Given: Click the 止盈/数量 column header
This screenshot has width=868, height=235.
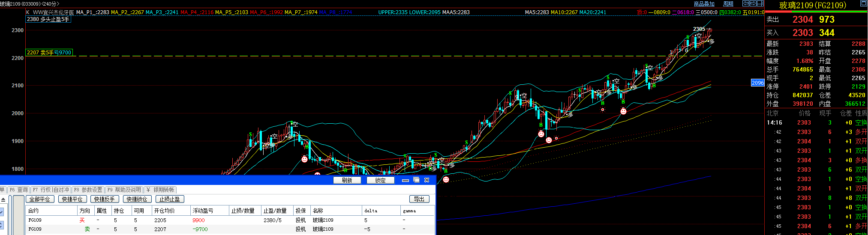Looking at the screenshot, I should click(x=277, y=211).
